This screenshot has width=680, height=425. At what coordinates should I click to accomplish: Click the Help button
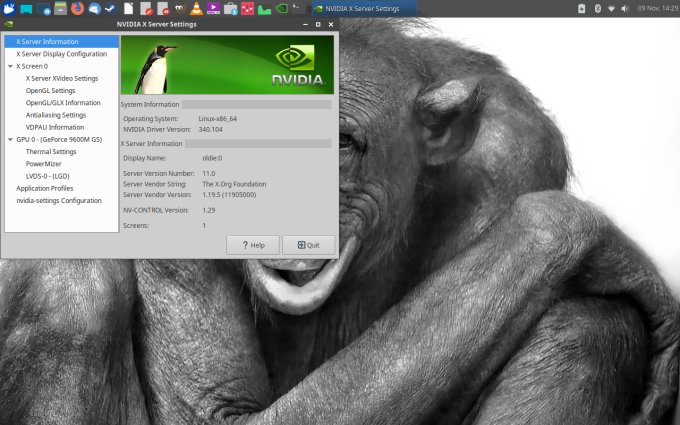(253, 245)
